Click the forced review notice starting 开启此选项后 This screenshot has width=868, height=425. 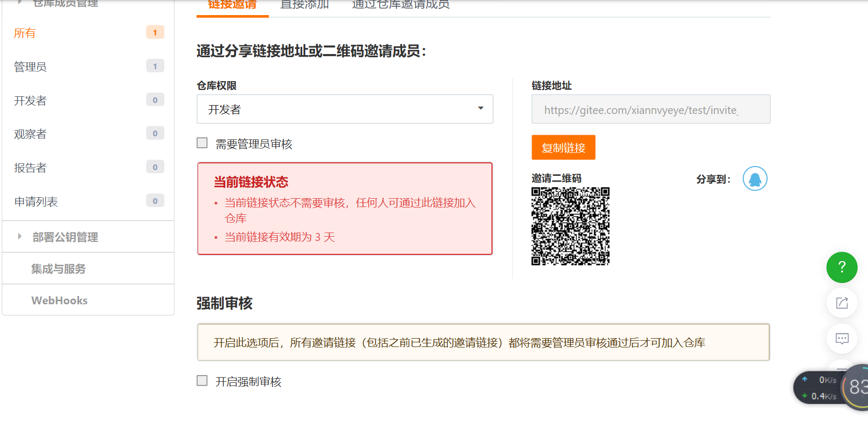coord(483,342)
